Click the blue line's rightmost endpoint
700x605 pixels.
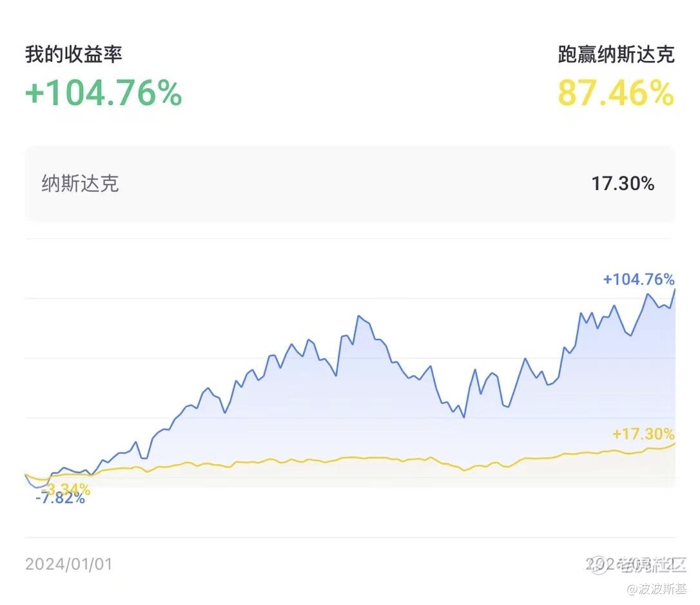pyautogui.click(x=675, y=289)
